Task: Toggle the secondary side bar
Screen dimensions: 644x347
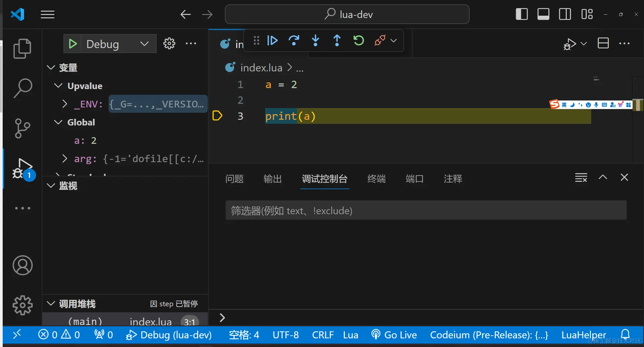Action: point(565,14)
